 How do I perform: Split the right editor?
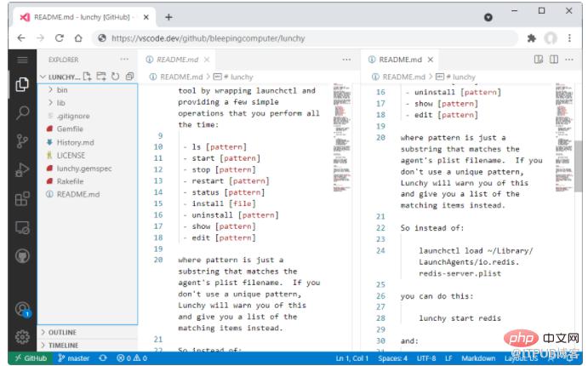coord(553,60)
